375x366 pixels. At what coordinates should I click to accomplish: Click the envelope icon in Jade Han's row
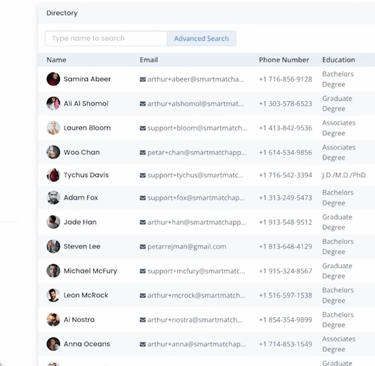point(143,222)
